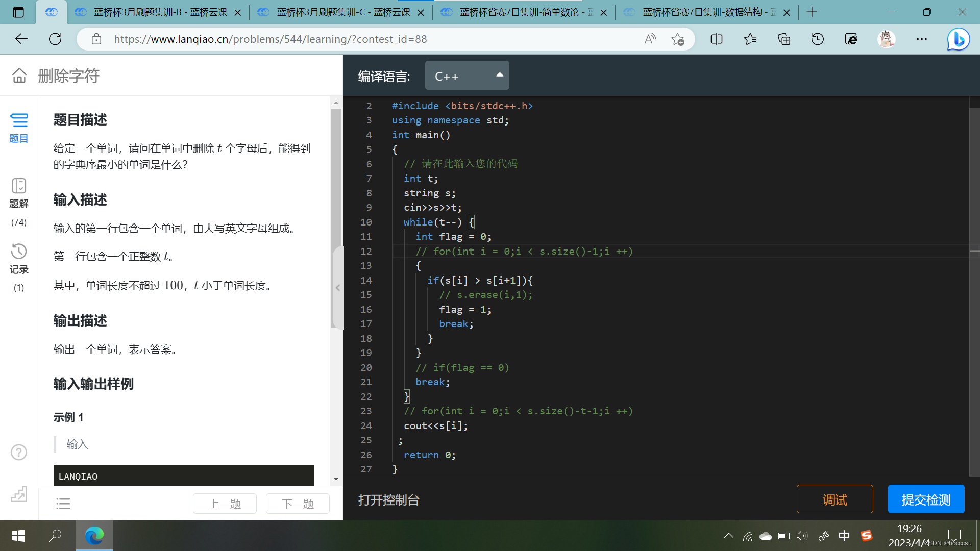Viewport: 980px width, 551px height.
Task: Click the description panel scrollbar down arrow
Action: (336, 479)
